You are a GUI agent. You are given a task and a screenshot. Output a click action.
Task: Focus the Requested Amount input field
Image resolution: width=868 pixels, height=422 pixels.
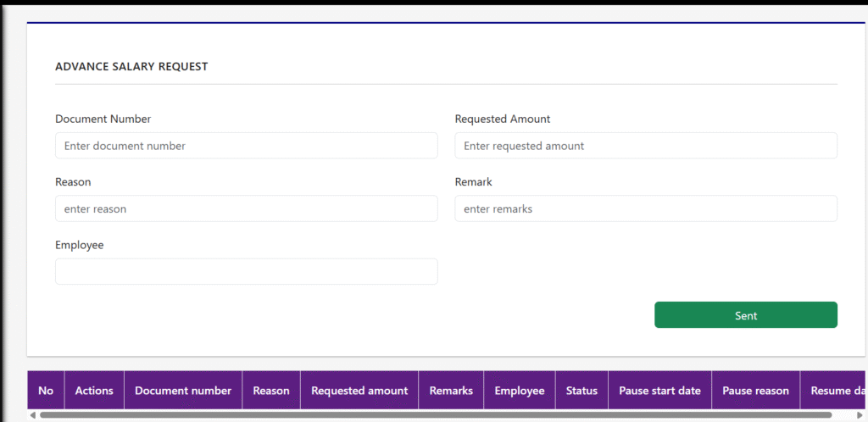coord(646,146)
